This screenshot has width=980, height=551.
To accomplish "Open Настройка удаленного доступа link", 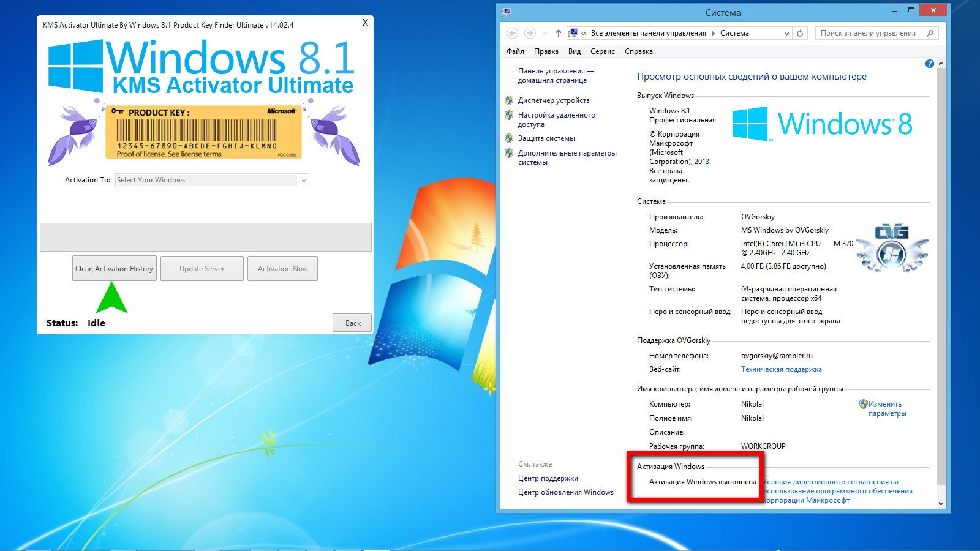I will [x=556, y=119].
